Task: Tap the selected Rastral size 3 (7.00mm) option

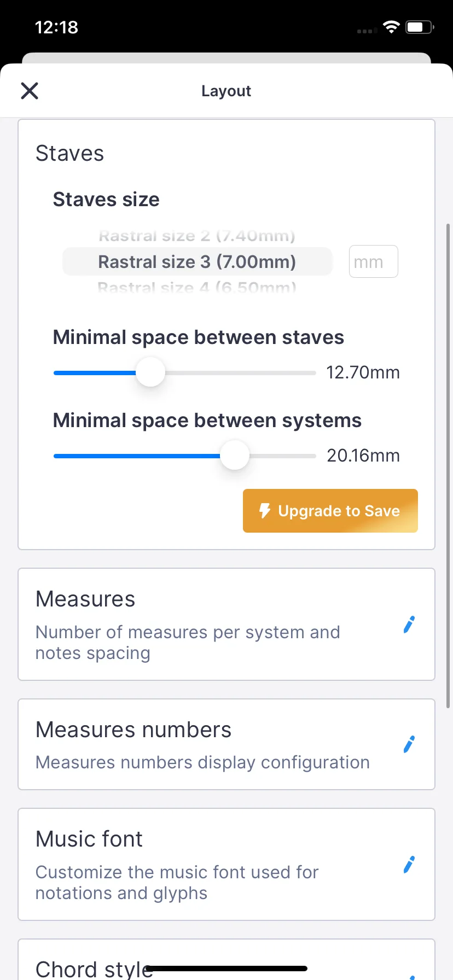Action: [x=197, y=262]
